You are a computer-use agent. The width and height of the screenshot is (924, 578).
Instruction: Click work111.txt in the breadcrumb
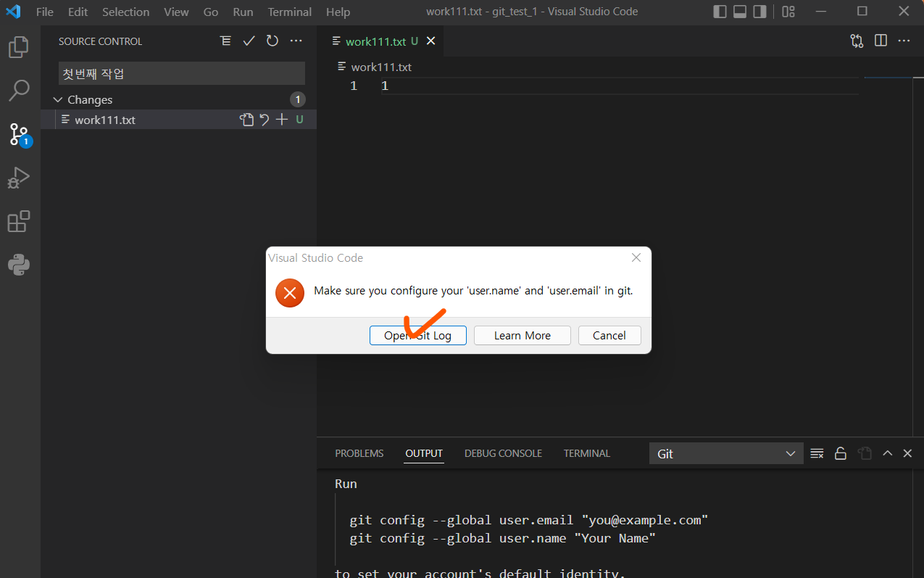381,67
